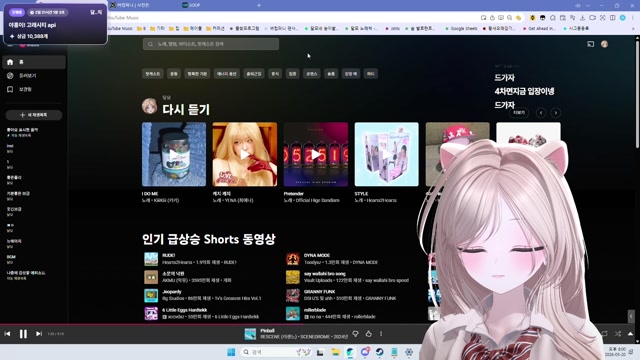Open the Windows Start menu
Screen dimensions: 640x360
pos(231,352)
